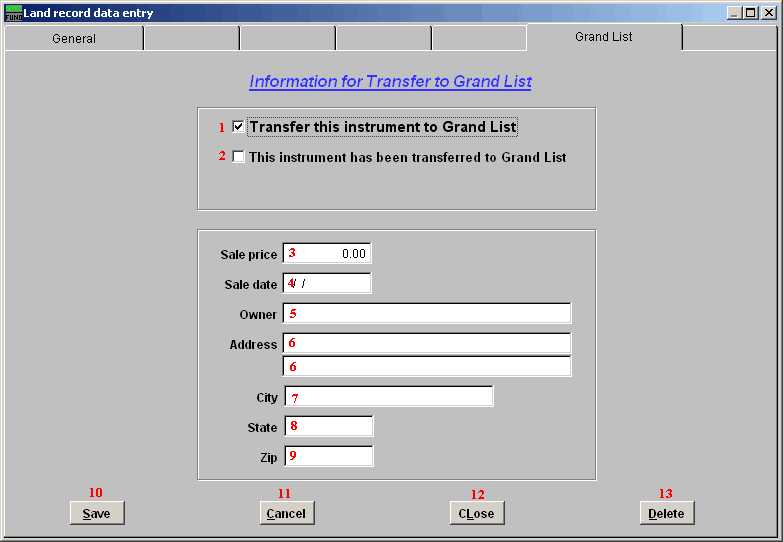Hit the CLose button at the bottom
Viewport: 783px width, 542px height.
click(x=477, y=513)
